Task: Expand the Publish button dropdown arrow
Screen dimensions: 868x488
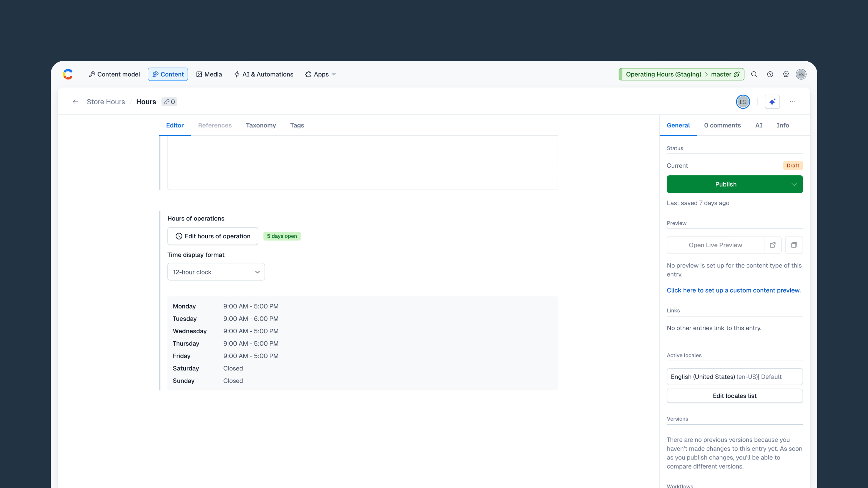Action: click(794, 184)
